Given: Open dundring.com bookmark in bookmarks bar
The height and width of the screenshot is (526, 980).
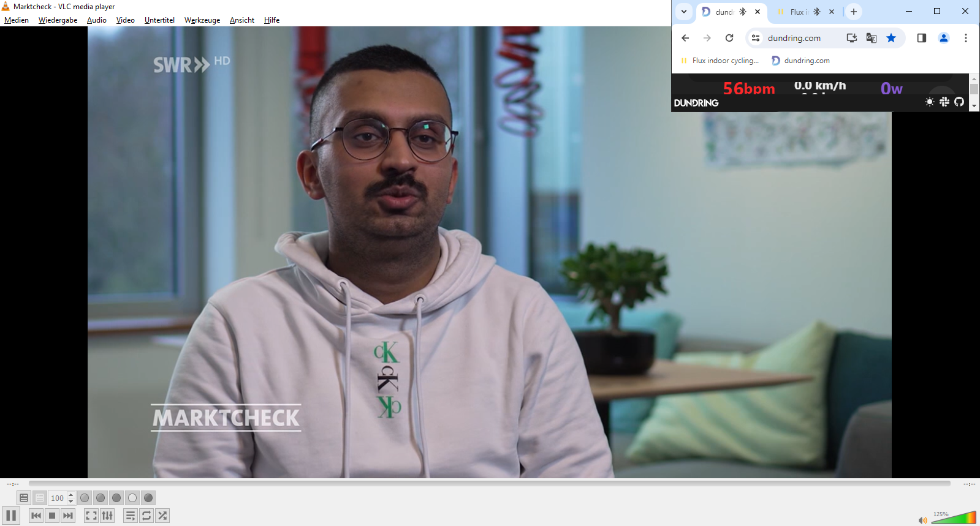Looking at the screenshot, I should point(801,61).
